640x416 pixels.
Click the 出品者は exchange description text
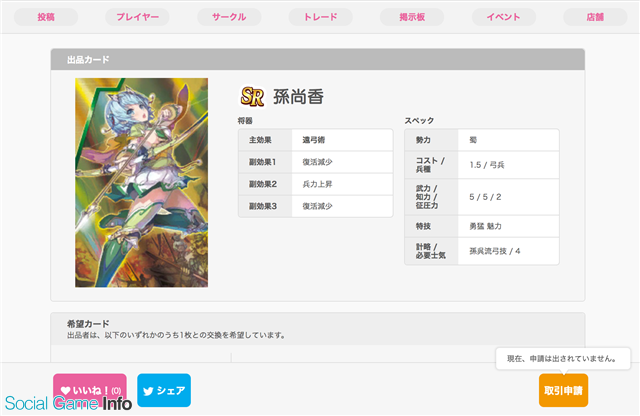[x=176, y=335]
